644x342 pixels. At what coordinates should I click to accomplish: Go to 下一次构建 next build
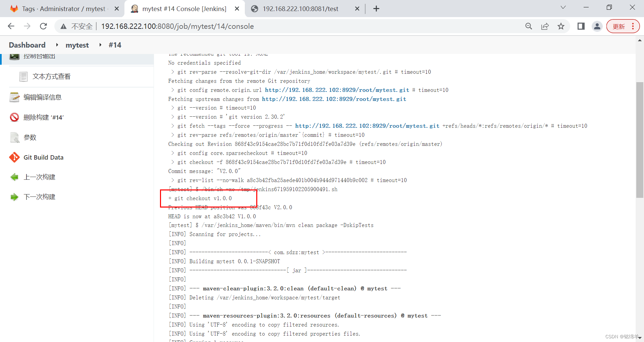click(39, 197)
